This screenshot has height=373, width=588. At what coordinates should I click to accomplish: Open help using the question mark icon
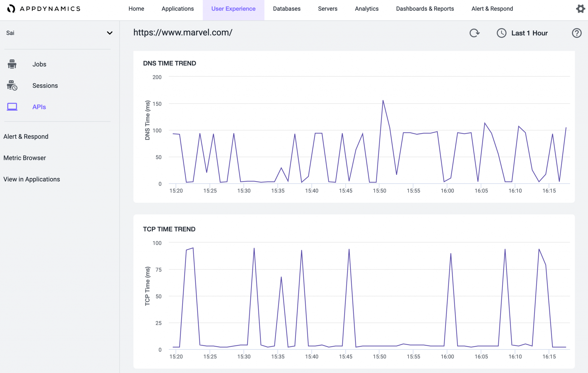coord(577,33)
